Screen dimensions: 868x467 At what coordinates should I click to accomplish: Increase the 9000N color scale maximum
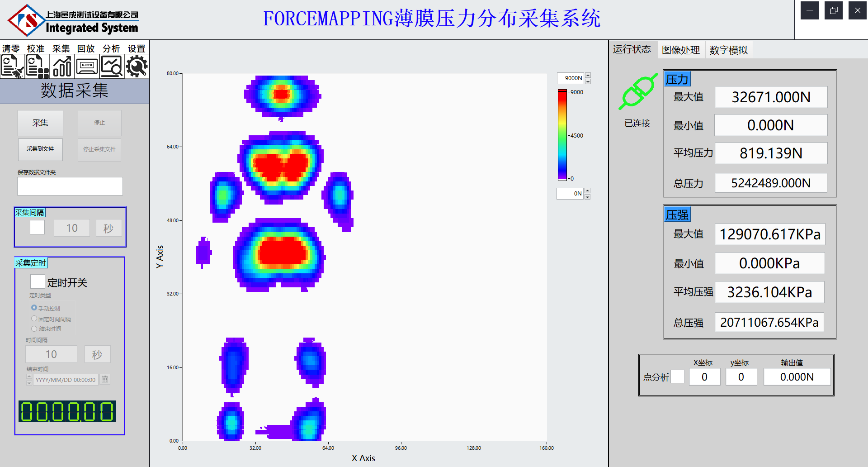point(588,75)
